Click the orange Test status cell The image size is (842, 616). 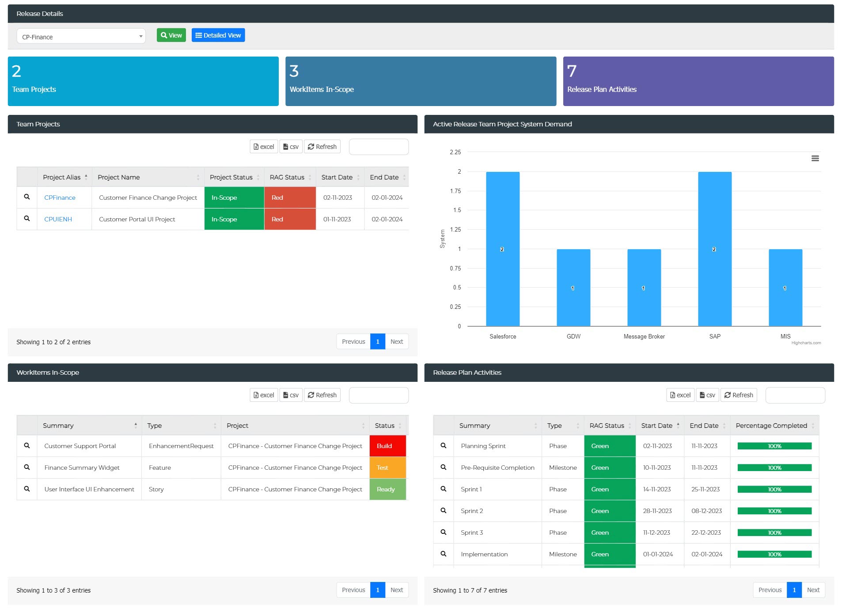tap(387, 468)
